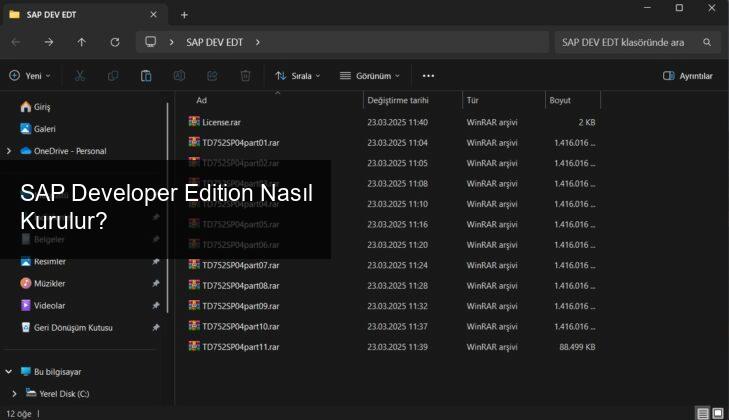Open the Görünüm view menu
Viewport: 729px width, 420px height.
(x=369, y=75)
